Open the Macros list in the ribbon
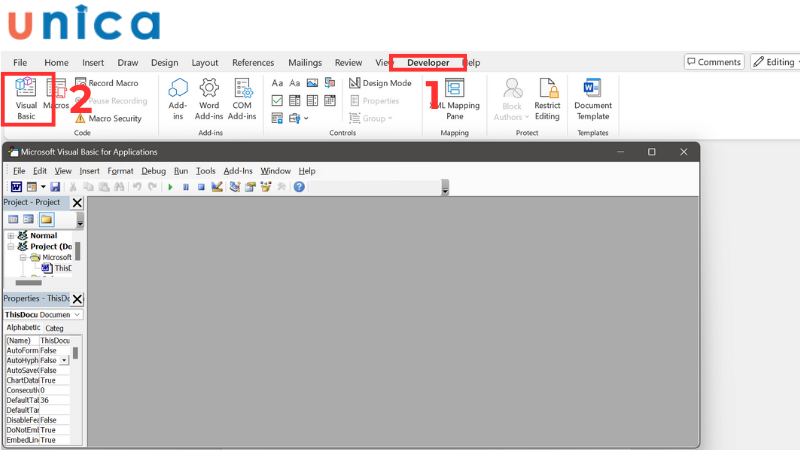Viewport: 800px width, 450px height. pyautogui.click(x=57, y=95)
